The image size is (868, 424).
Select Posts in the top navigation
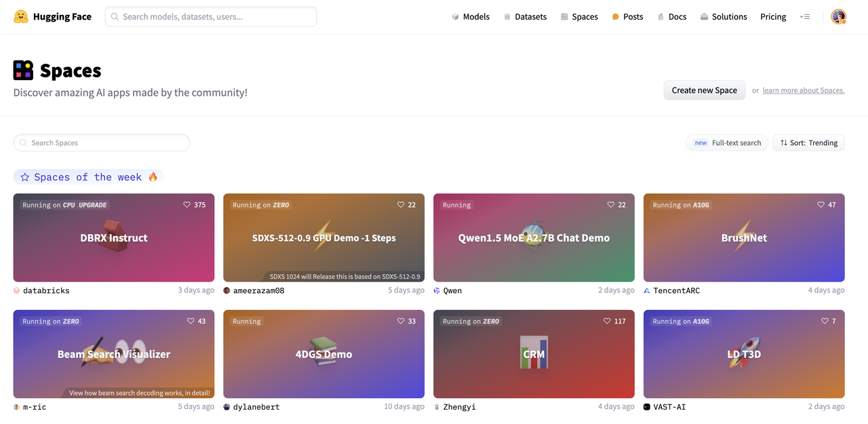tap(627, 17)
